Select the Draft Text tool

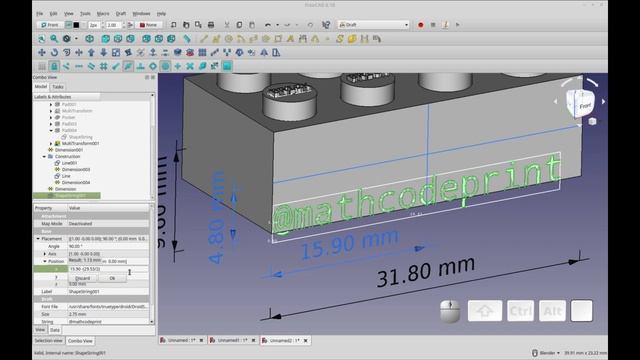290,39
